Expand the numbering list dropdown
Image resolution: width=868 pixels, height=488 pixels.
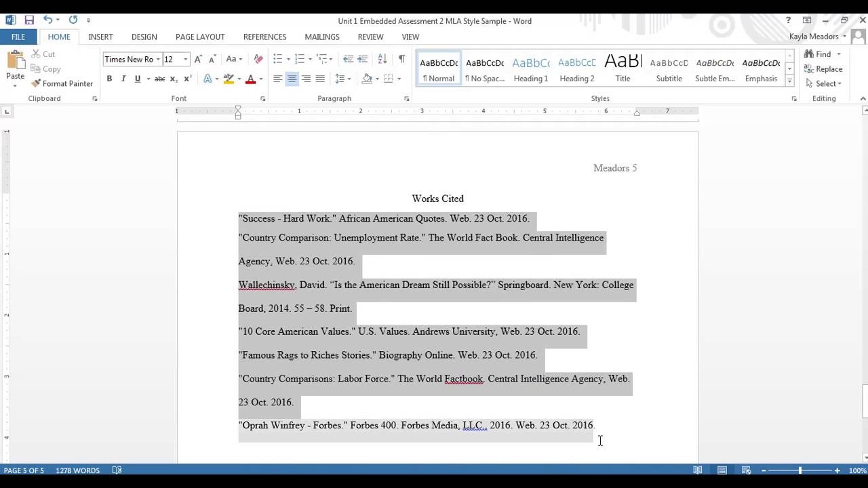click(x=311, y=60)
